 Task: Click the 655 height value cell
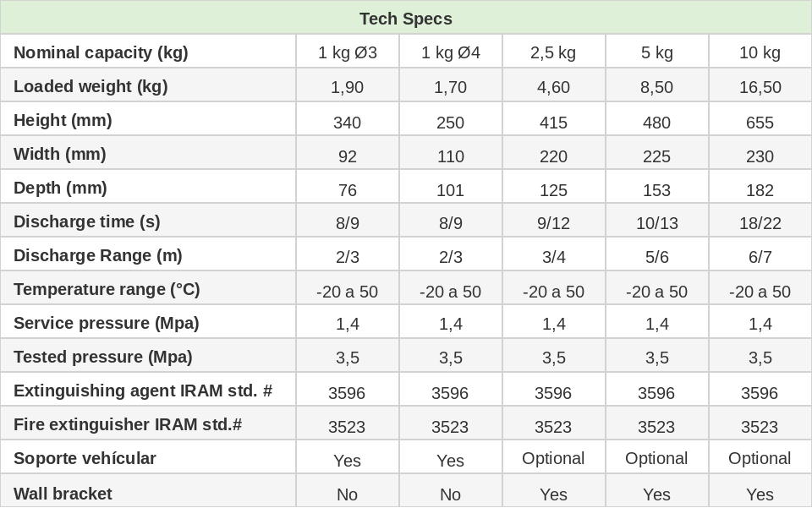click(x=760, y=123)
